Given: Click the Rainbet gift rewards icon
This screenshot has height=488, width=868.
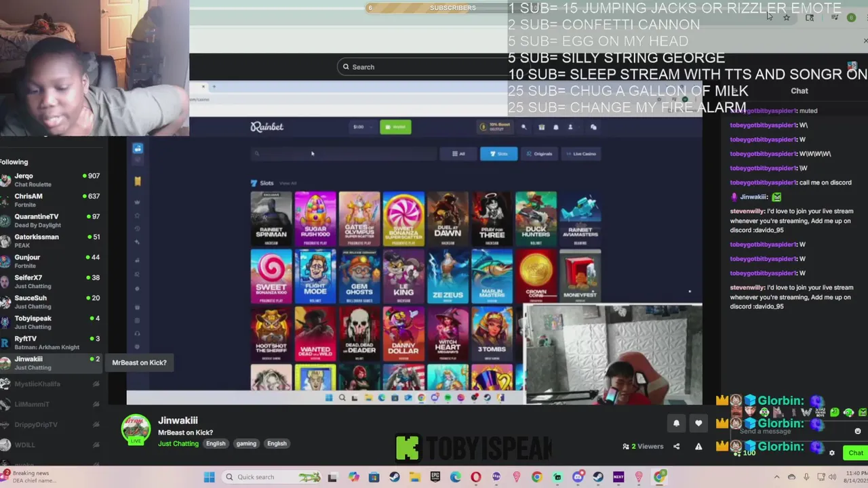Looking at the screenshot, I should pos(541,127).
